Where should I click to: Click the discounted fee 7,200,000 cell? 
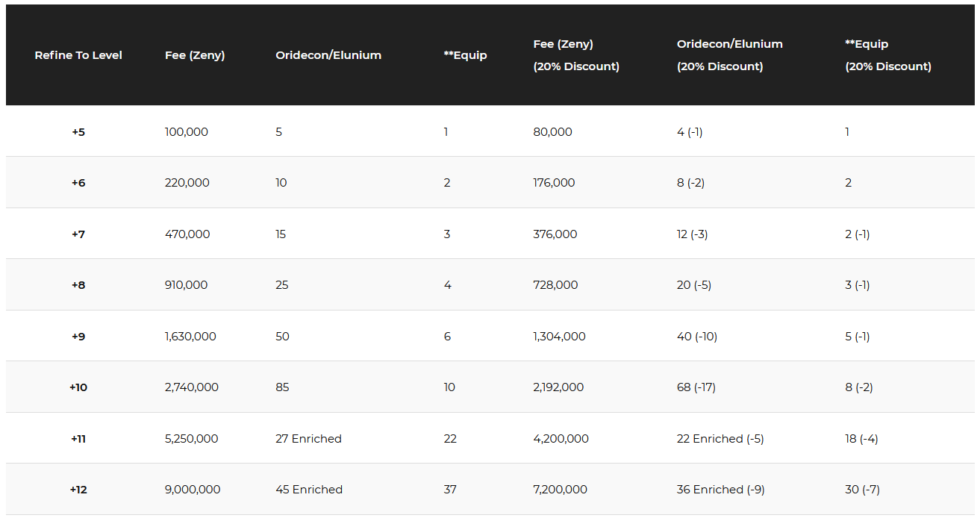(x=560, y=490)
